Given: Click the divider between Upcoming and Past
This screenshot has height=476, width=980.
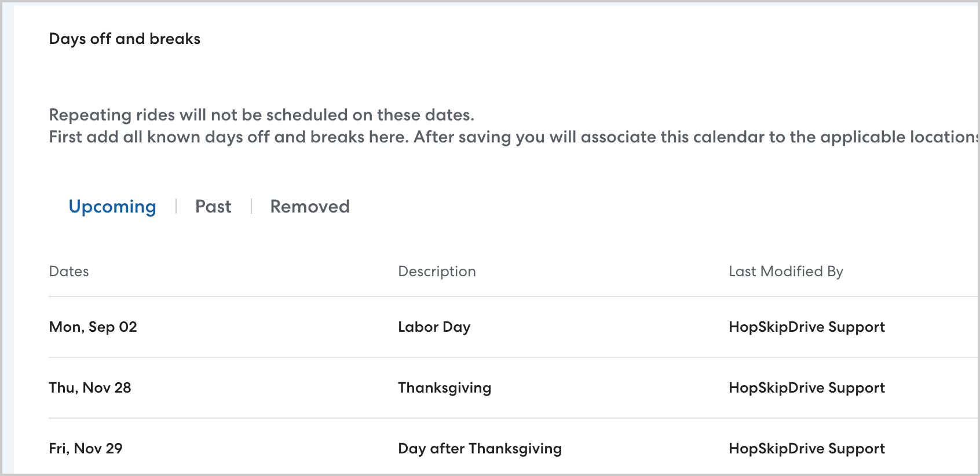Looking at the screenshot, I should (x=176, y=207).
